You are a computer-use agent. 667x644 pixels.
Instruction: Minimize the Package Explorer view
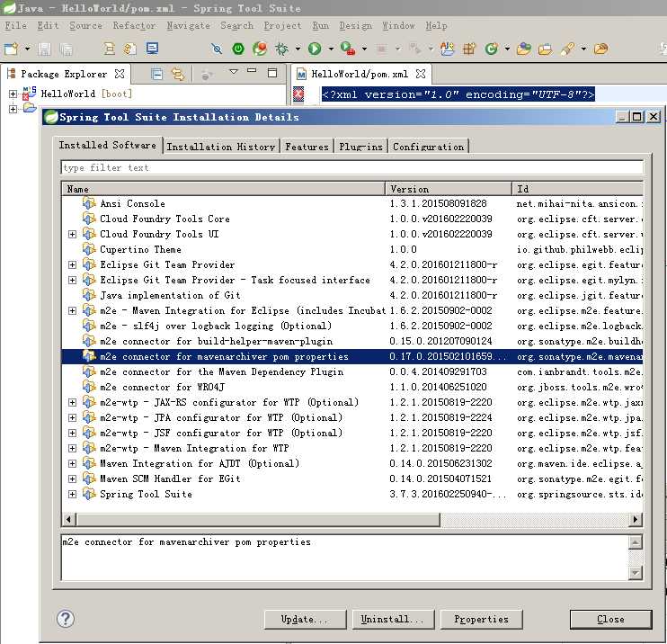pos(252,71)
